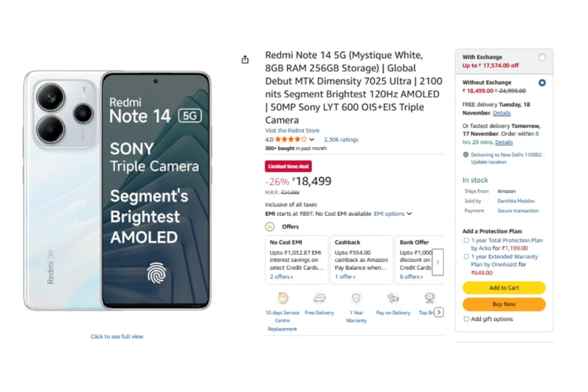
Task: Click the 1 Year Warranty shield icon
Action: pyautogui.click(x=356, y=298)
